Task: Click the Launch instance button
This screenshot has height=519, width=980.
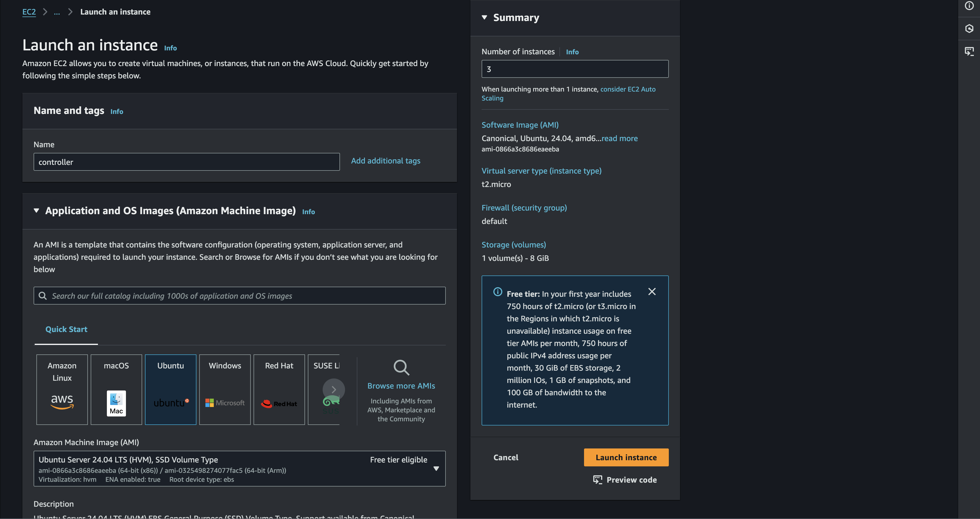Action: coord(626,457)
